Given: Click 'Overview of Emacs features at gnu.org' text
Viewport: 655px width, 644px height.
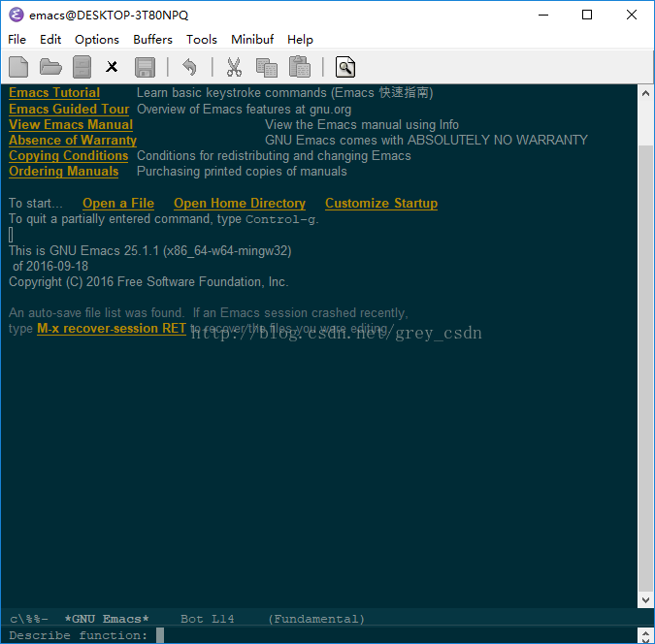Looking at the screenshot, I should 244,109.
